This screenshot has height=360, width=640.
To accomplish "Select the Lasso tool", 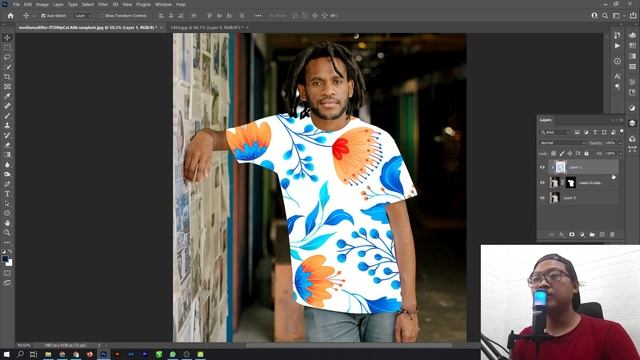I will click(x=7, y=57).
